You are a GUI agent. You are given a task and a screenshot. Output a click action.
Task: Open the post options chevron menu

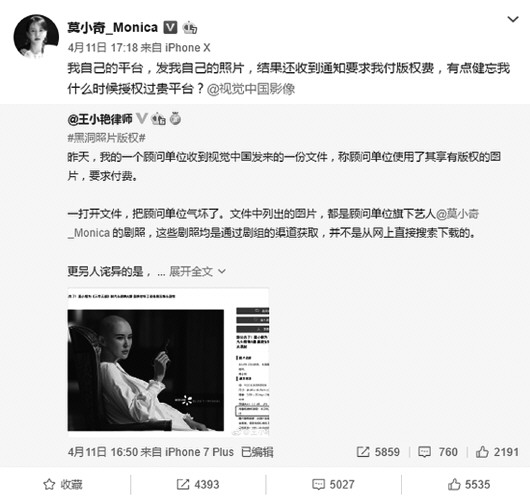pyautogui.click(x=513, y=19)
